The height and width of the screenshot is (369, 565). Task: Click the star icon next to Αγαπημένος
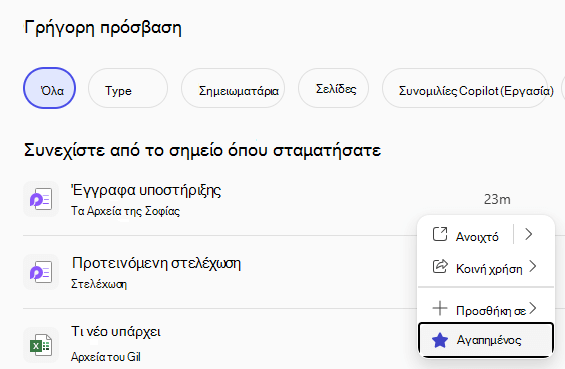click(x=440, y=340)
